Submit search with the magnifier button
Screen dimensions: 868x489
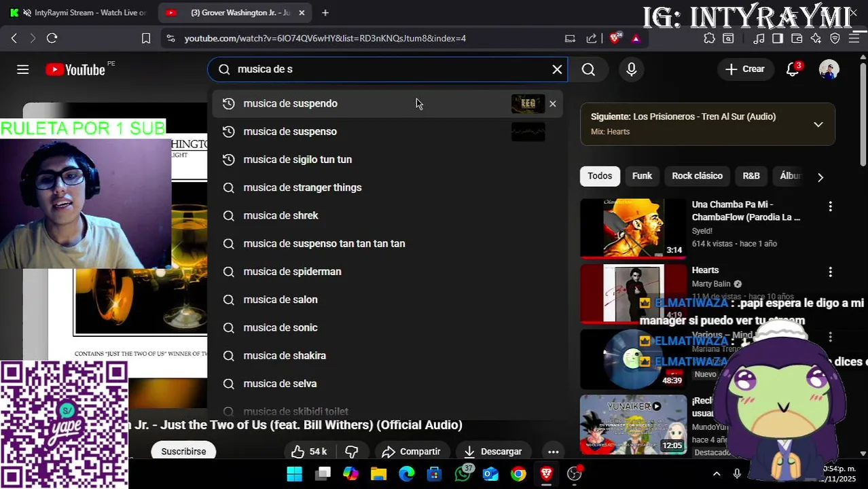588,69
